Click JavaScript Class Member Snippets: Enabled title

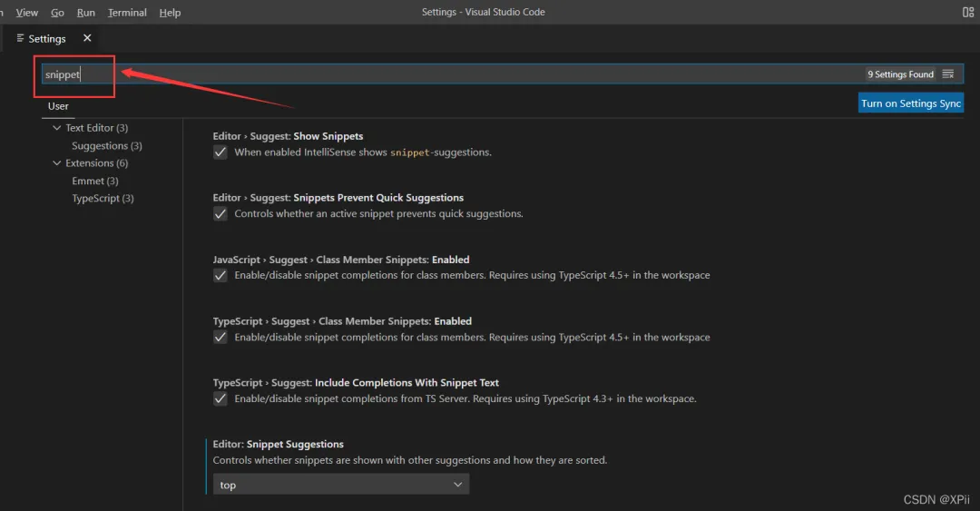pyautogui.click(x=340, y=260)
